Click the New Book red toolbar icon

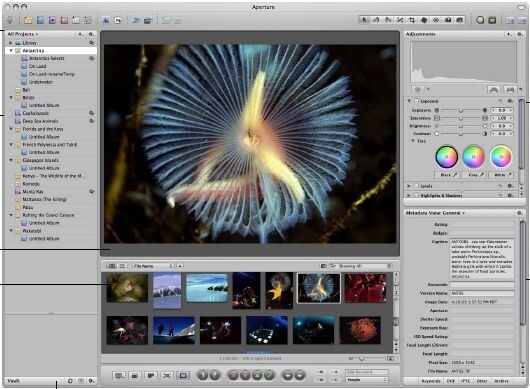(64, 20)
